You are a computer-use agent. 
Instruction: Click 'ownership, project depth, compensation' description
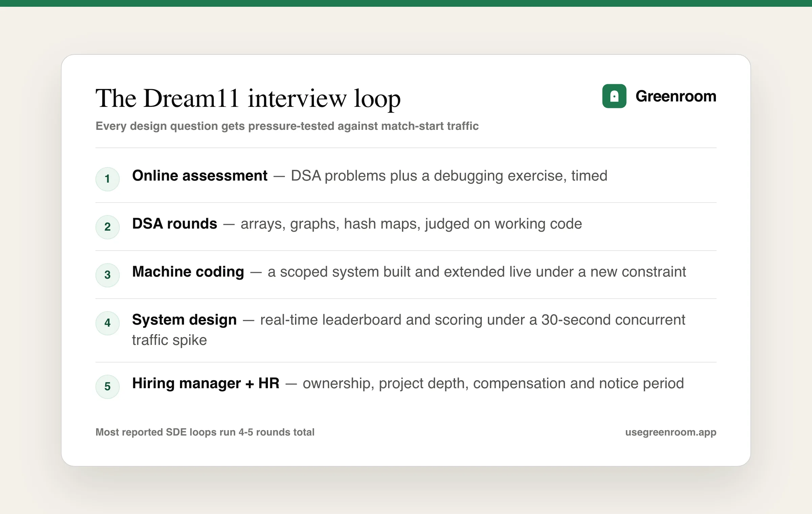pyautogui.click(x=493, y=383)
